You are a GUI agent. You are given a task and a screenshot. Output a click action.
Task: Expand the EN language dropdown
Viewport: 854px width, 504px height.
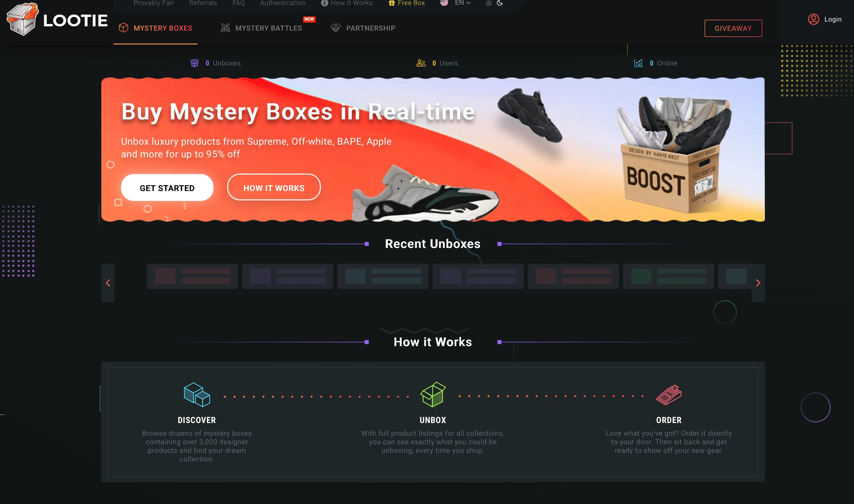coord(462,3)
